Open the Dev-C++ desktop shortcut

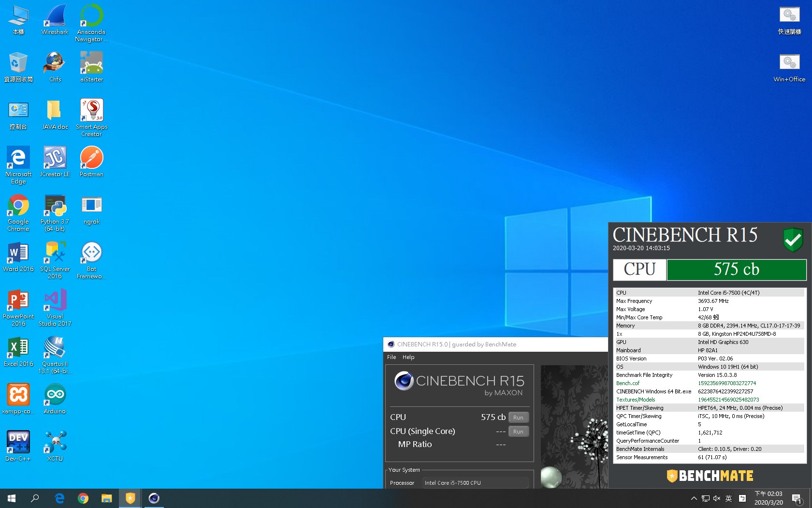pyautogui.click(x=18, y=446)
